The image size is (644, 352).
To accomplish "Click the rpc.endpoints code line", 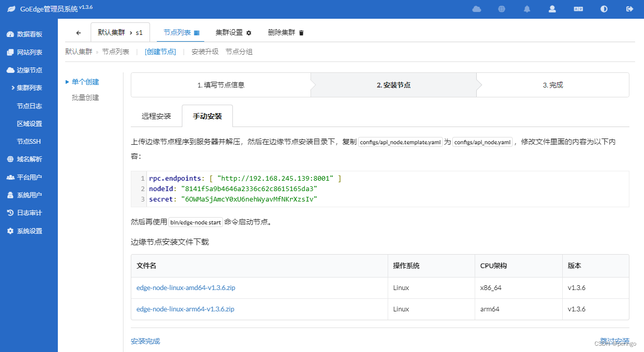I will click(245, 179).
